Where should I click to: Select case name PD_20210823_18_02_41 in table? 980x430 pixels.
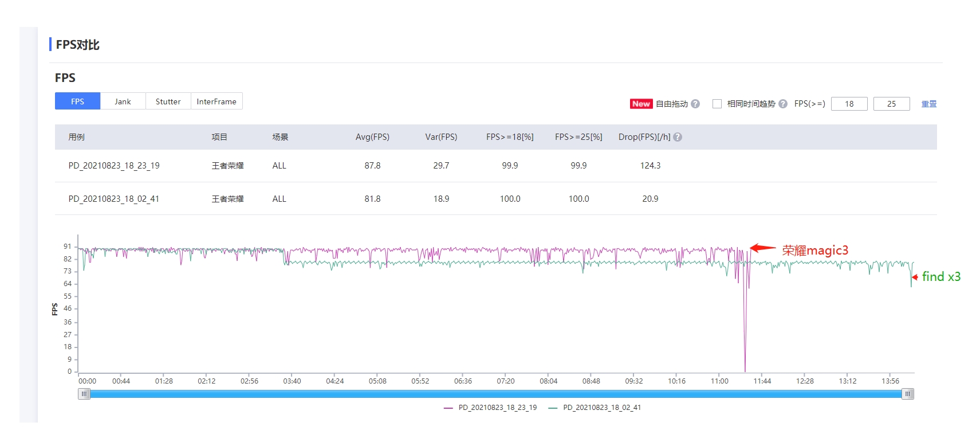[114, 199]
